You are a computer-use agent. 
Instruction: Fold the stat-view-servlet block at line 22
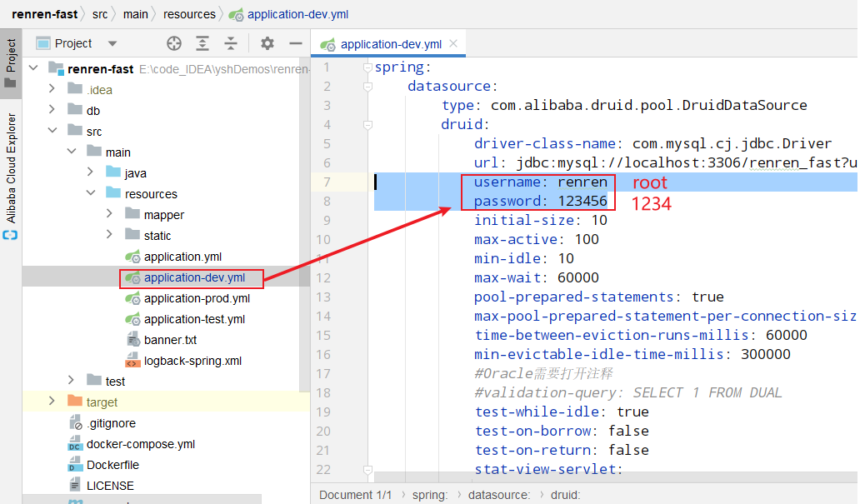368,470
